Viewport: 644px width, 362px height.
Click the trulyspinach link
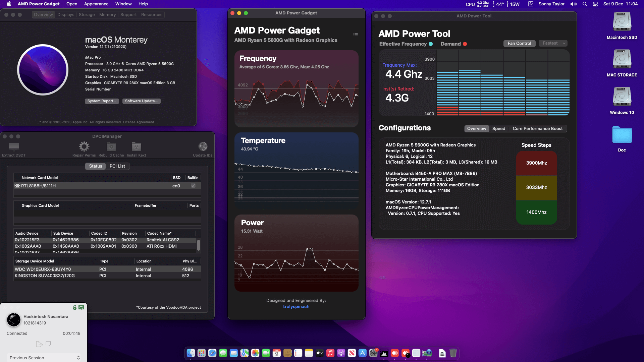tap(296, 306)
